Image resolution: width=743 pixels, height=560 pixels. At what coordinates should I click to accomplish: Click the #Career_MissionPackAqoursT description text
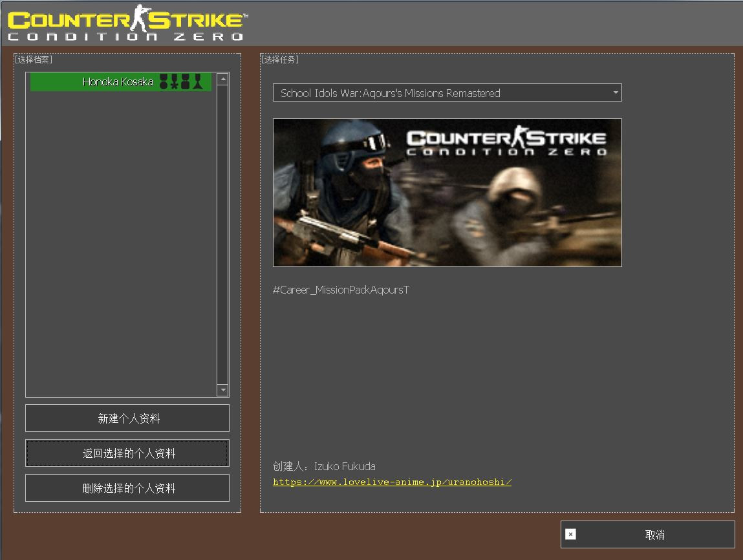341,290
